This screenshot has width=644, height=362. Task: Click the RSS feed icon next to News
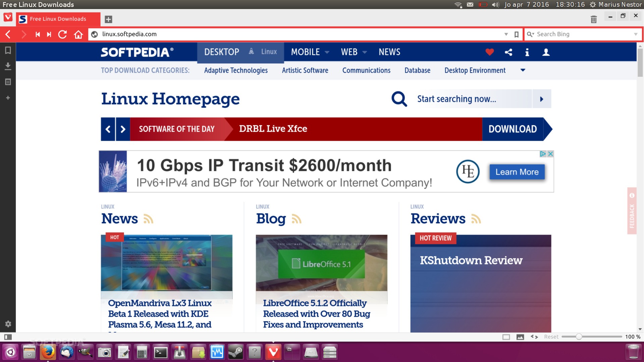click(148, 219)
